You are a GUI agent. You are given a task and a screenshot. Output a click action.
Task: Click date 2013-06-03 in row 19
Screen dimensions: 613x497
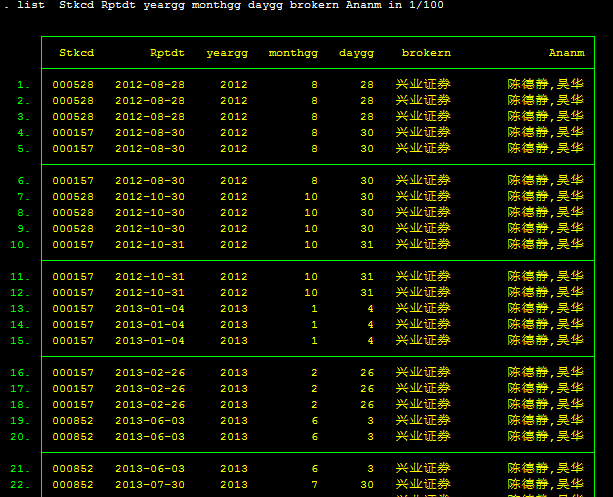click(x=150, y=422)
